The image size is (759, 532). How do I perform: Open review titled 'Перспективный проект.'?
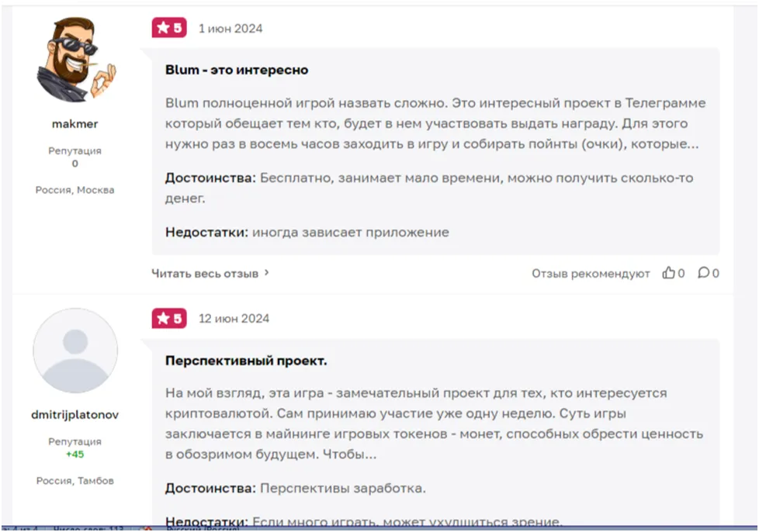246,361
